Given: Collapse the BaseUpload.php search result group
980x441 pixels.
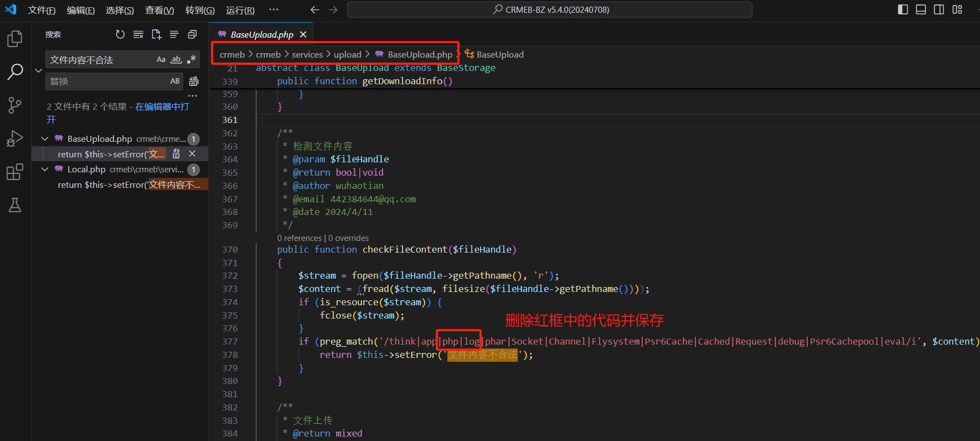Looking at the screenshot, I should click(45, 139).
